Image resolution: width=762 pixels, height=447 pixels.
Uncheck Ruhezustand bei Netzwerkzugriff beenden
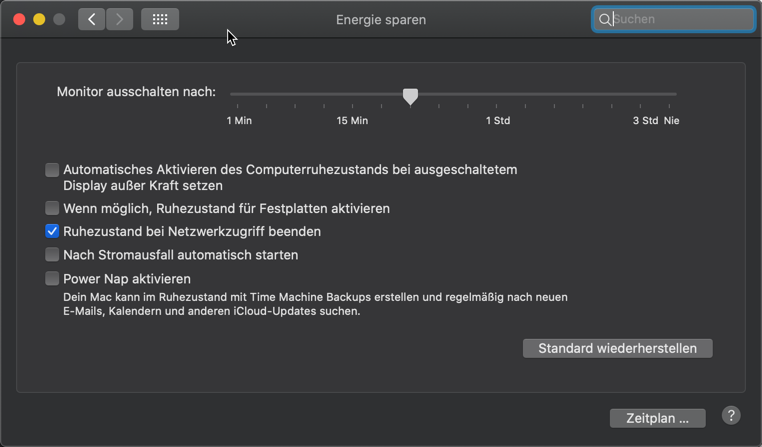(x=52, y=231)
